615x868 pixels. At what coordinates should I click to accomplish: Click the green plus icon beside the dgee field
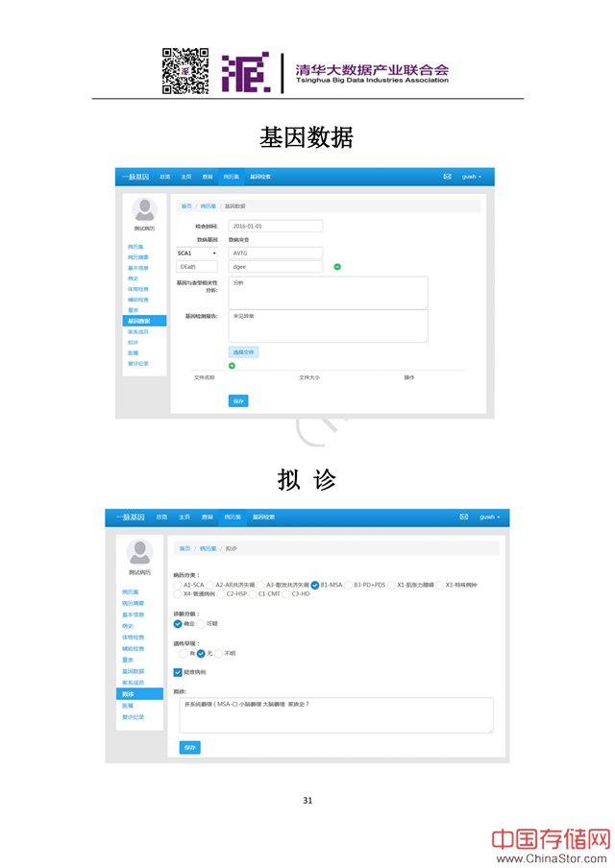pyautogui.click(x=337, y=266)
